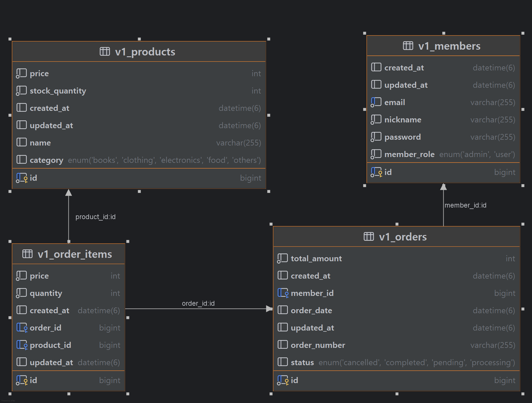The height and width of the screenshot is (403, 532).
Task: Select the v1_members table header
Action: click(x=443, y=46)
